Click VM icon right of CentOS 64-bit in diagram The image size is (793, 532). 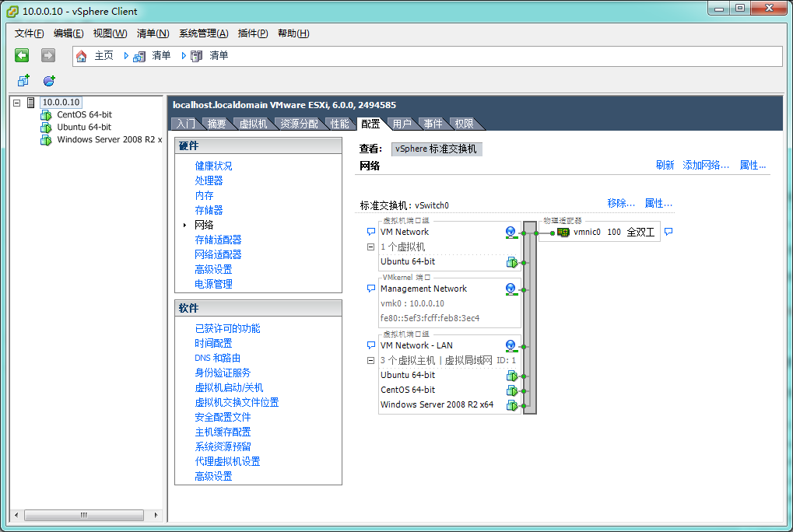[512, 390]
